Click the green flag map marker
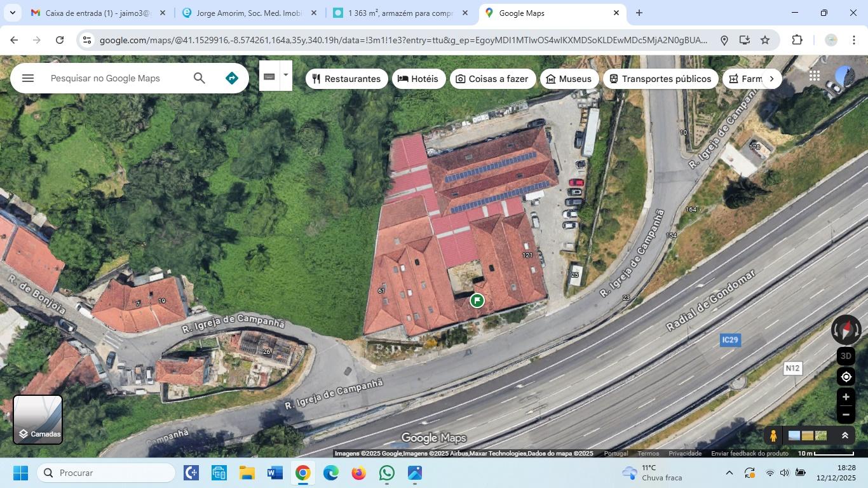 tap(477, 301)
